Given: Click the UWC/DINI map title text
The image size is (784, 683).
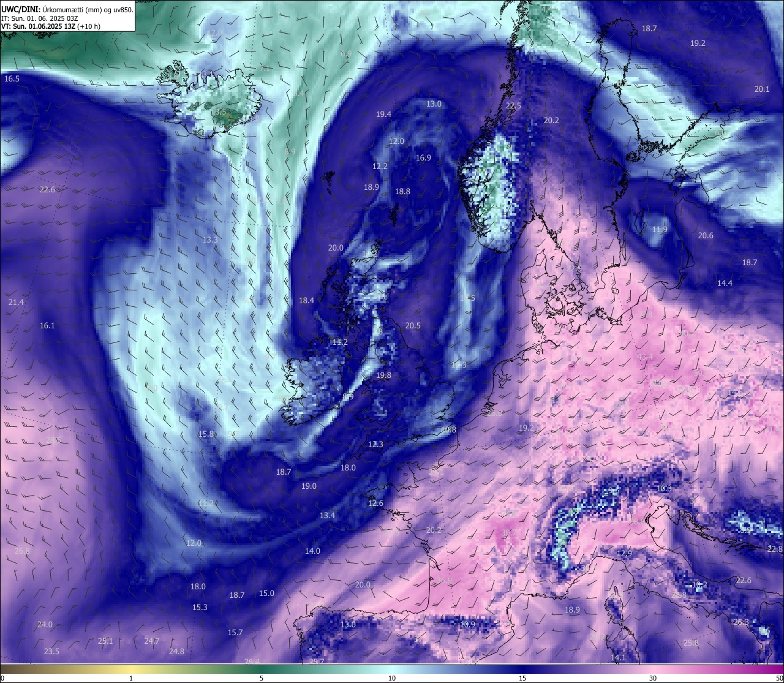Looking at the screenshot, I should point(67,9).
